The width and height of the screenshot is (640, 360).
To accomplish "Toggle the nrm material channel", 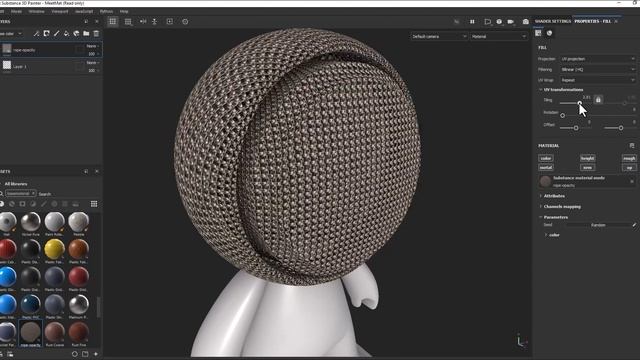I will 587,167.
